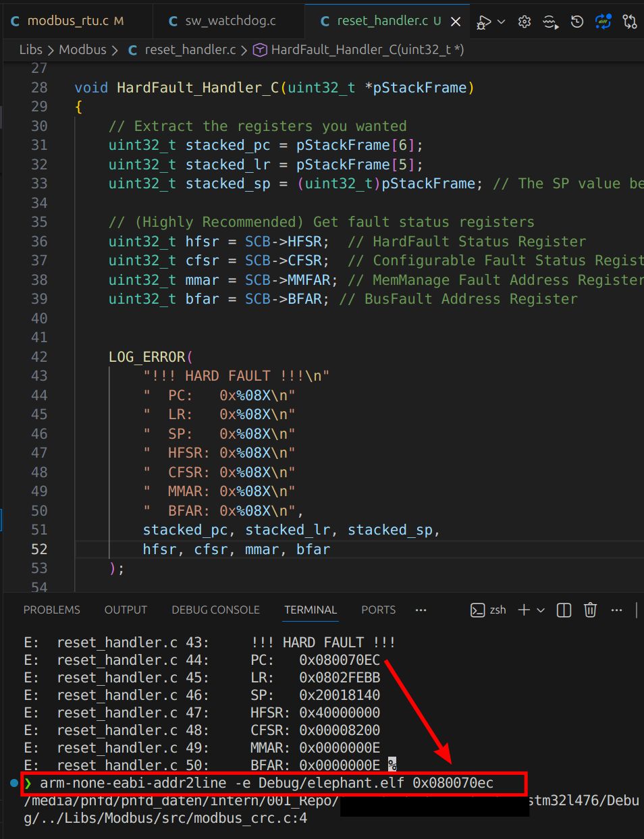Open terminal panel more actions menu
This screenshot has height=839, width=644.
click(x=616, y=610)
